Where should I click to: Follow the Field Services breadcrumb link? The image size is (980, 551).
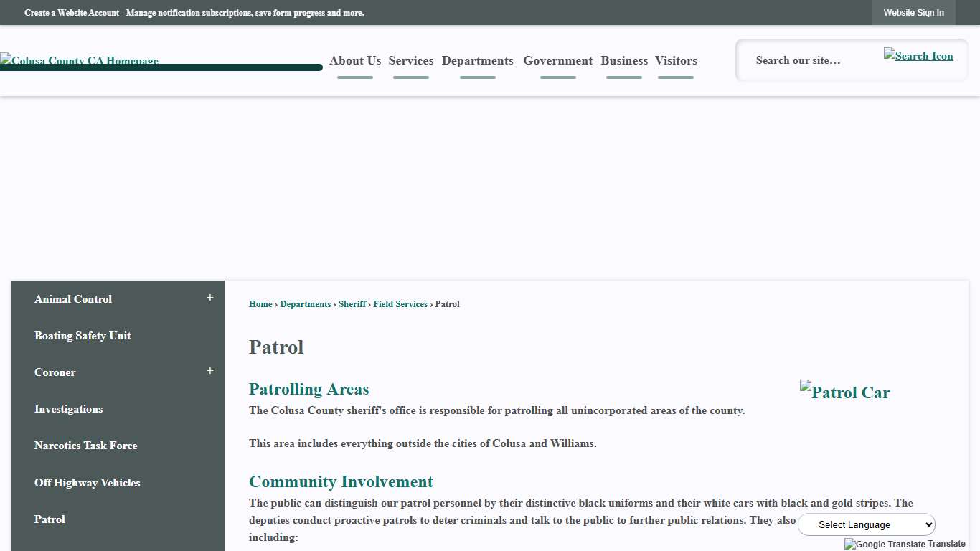point(400,303)
